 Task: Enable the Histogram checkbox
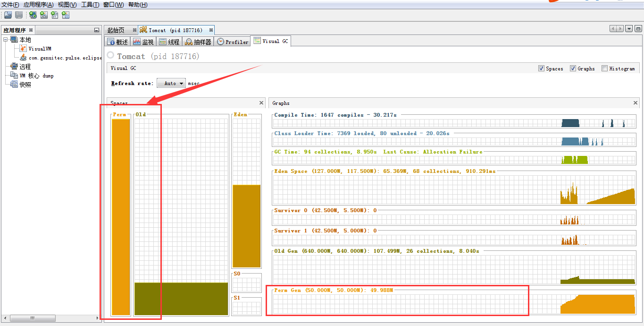point(604,68)
